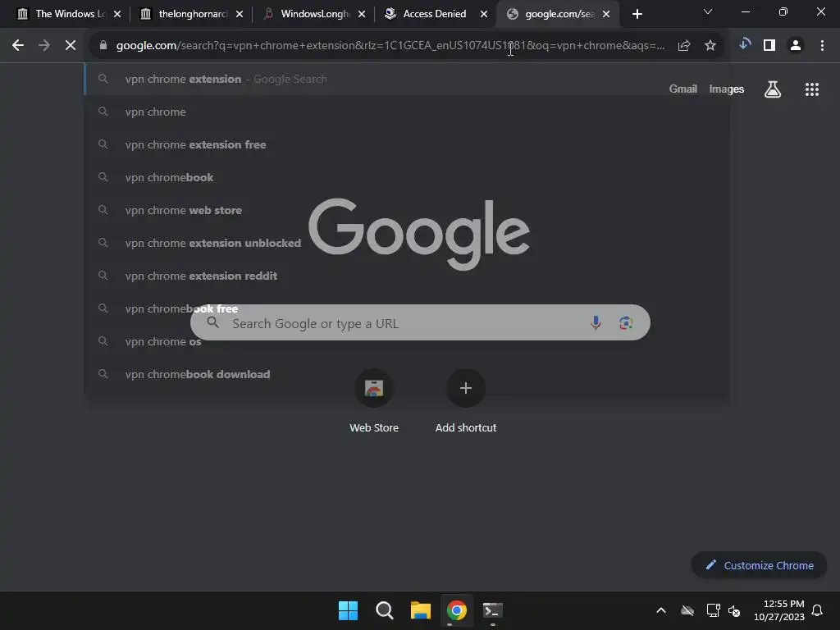The width and height of the screenshot is (840, 630).
Task: Click Customize Chrome button
Action: coord(759,565)
